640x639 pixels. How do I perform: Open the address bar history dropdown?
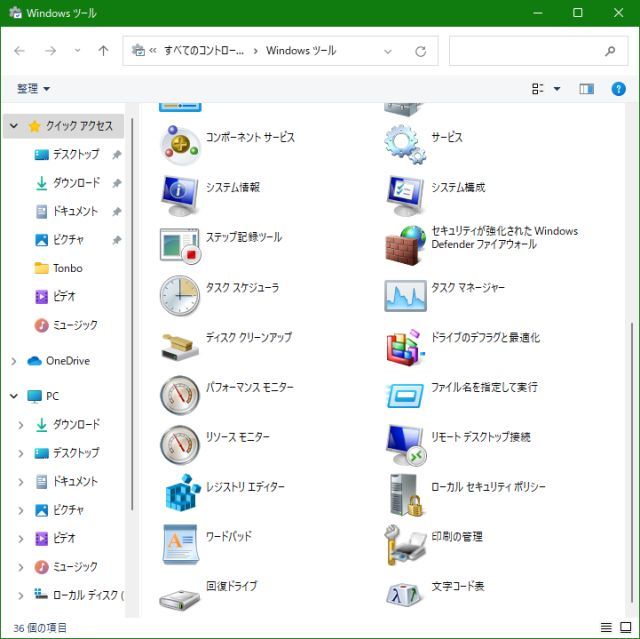pos(388,51)
